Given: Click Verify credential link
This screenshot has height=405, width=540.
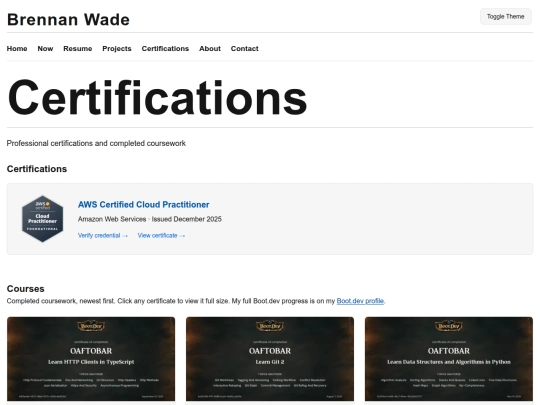Looking at the screenshot, I should click(103, 236).
